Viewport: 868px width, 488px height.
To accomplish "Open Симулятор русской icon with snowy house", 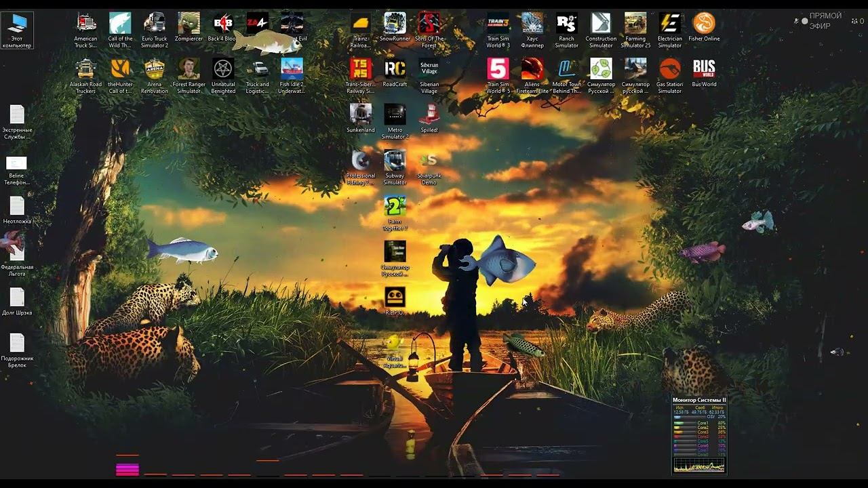I will (x=635, y=76).
